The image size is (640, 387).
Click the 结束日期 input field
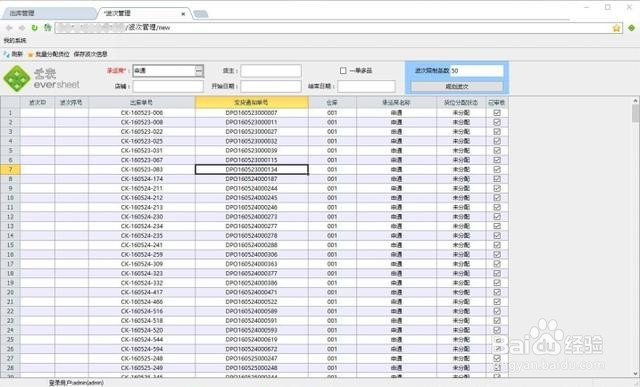(366, 86)
